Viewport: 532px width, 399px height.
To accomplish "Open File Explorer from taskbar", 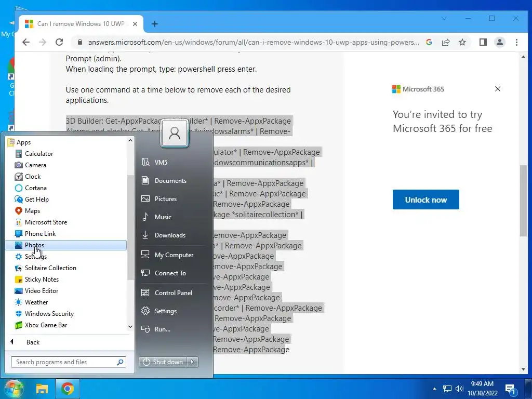I will coord(42,389).
